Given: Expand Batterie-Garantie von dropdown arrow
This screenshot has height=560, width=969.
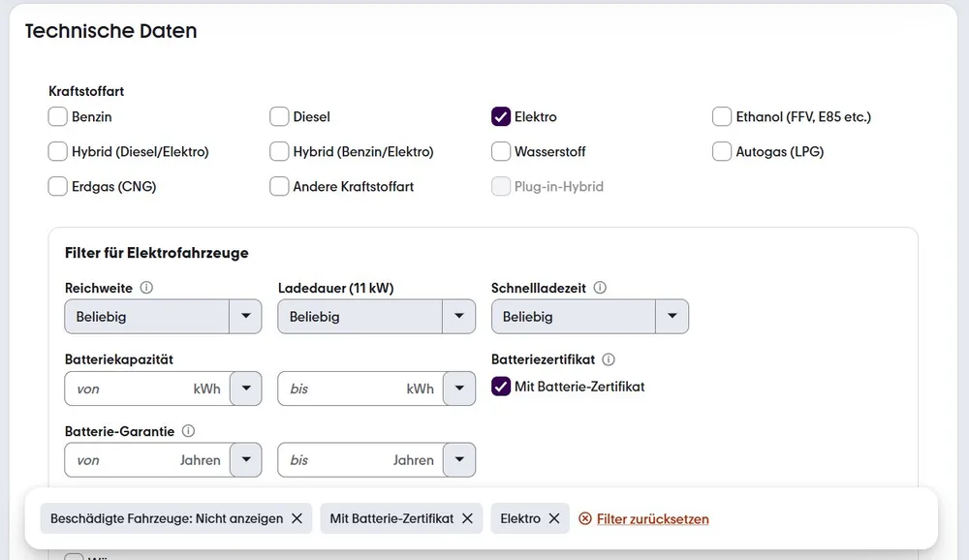Looking at the screenshot, I should [x=246, y=460].
